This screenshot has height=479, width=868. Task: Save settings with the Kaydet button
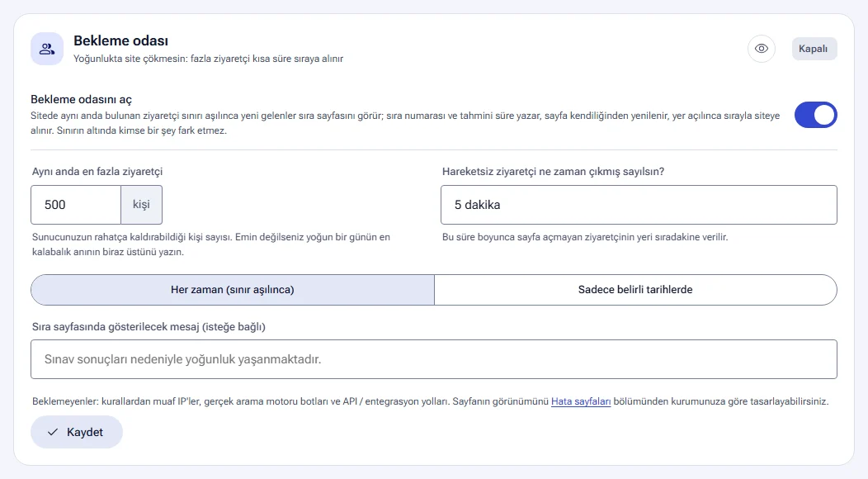click(77, 432)
